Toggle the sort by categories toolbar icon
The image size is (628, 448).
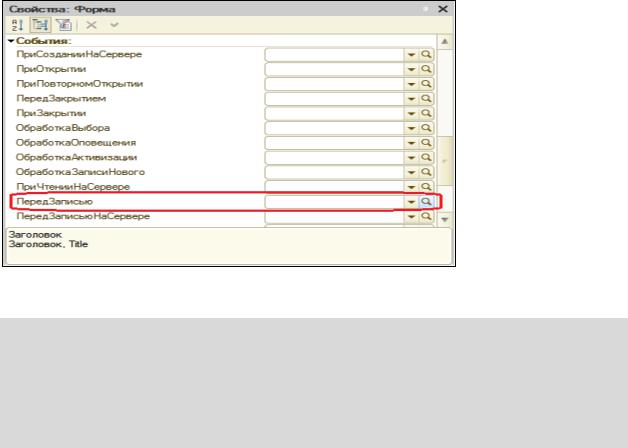[x=40, y=25]
